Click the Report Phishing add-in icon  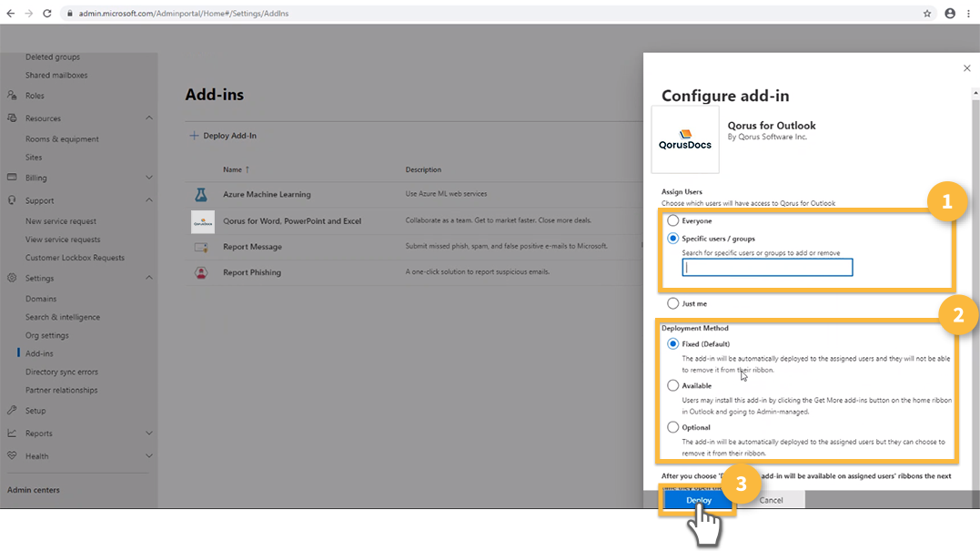[x=201, y=272]
